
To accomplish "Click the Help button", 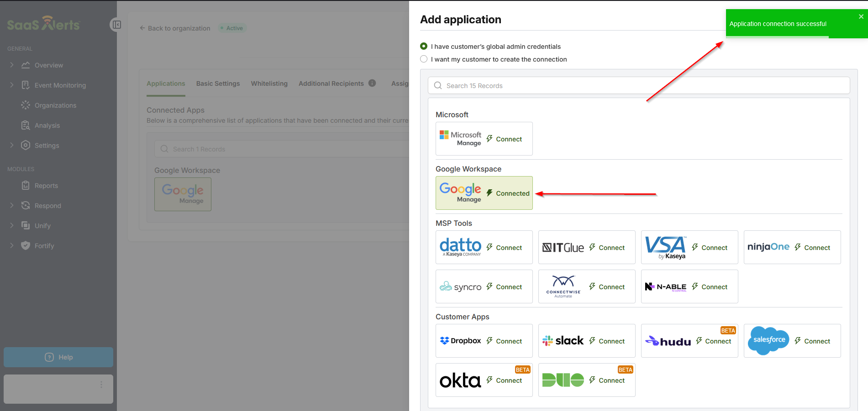I will pyautogui.click(x=58, y=357).
